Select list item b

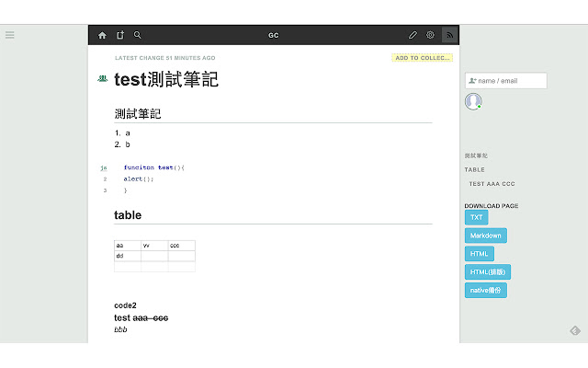coord(128,144)
